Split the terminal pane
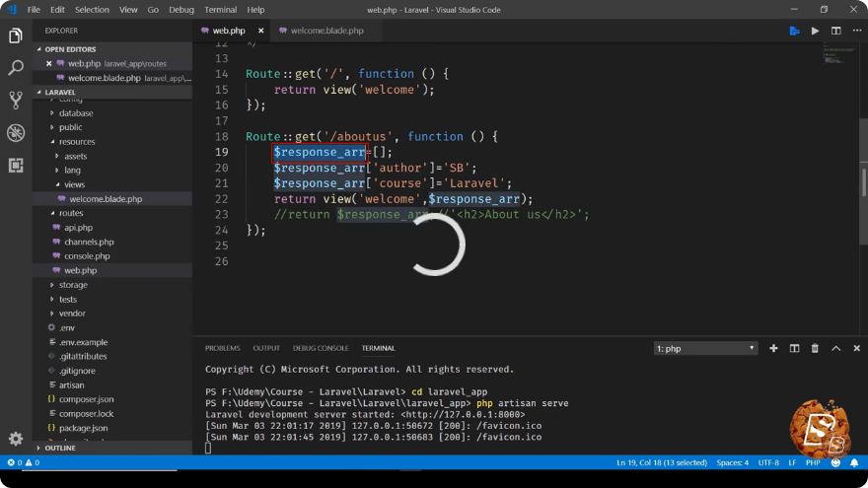This screenshot has width=868, height=488. coord(794,348)
